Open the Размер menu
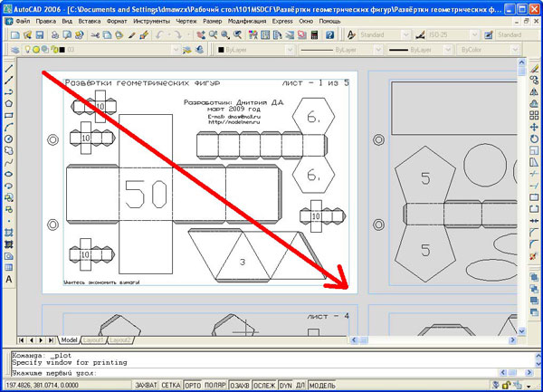 pyautogui.click(x=213, y=21)
